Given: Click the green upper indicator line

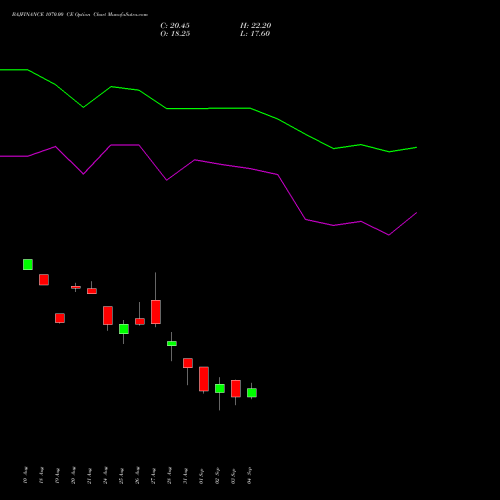Looking at the screenshot, I should pos(208,108).
